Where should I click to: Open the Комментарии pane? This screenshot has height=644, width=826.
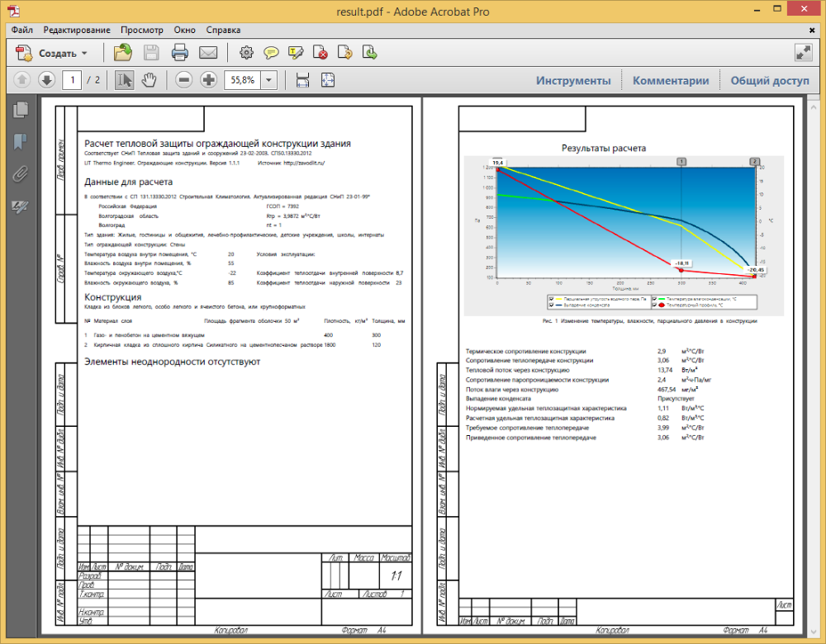[x=671, y=80]
